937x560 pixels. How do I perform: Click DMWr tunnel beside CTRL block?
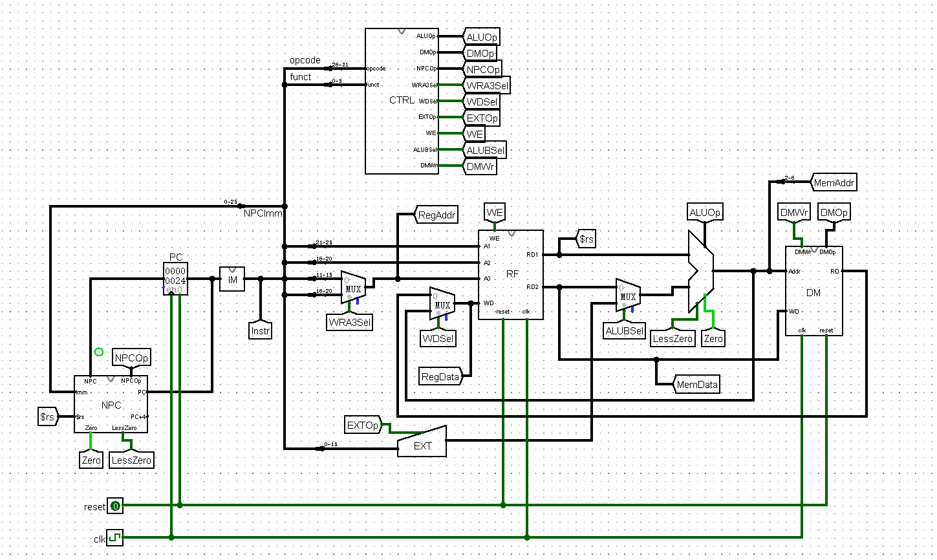[480, 166]
